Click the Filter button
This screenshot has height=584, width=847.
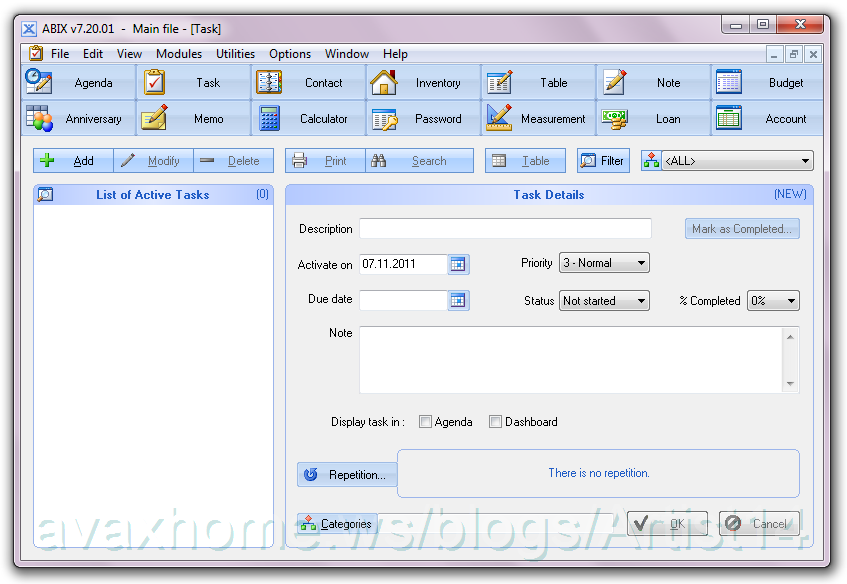point(603,160)
